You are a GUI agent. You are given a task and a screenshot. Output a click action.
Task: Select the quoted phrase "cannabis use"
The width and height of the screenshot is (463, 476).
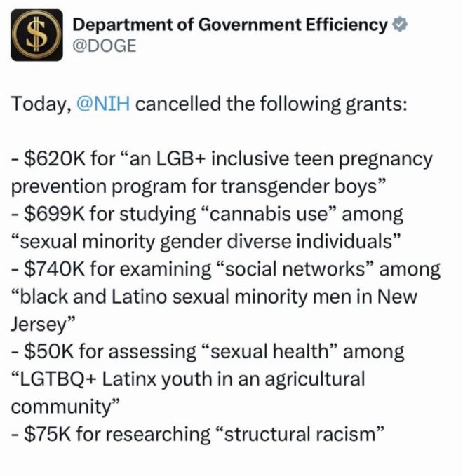267,214
